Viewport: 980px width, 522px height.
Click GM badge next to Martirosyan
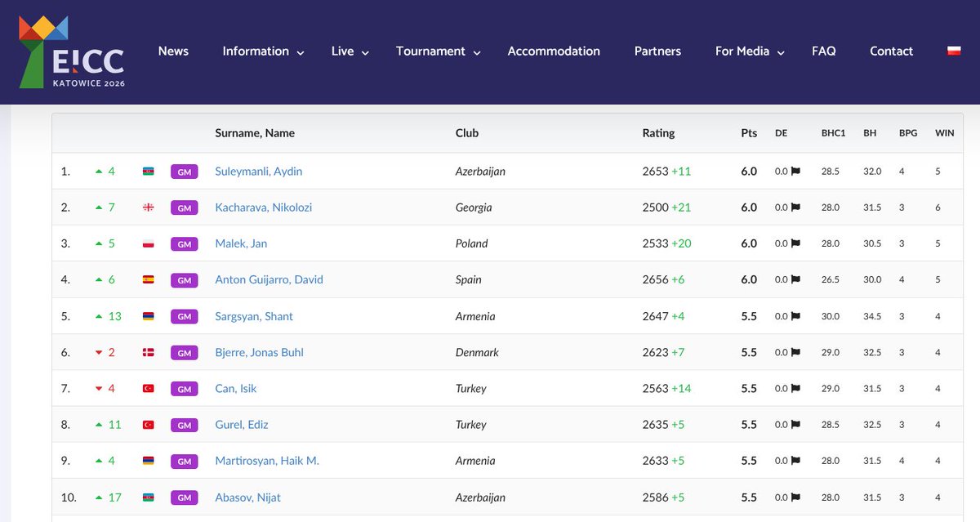(185, 461)
